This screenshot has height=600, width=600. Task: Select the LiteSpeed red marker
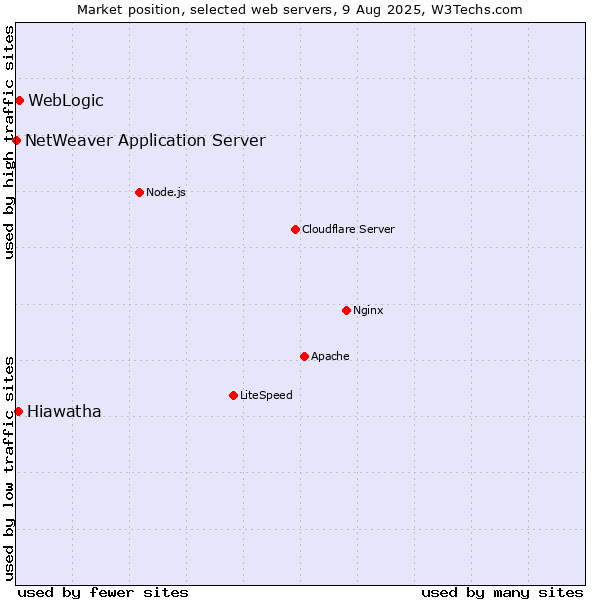(x=234, y=395)
